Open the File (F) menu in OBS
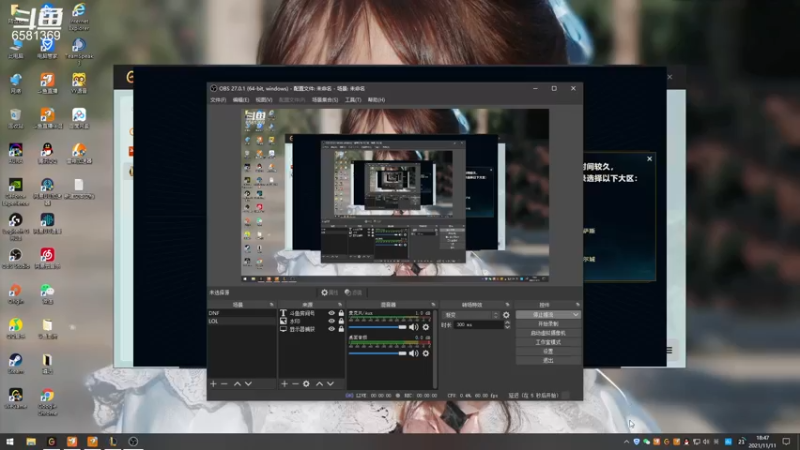This screenshot has width=800, height=450. [218, 100]
